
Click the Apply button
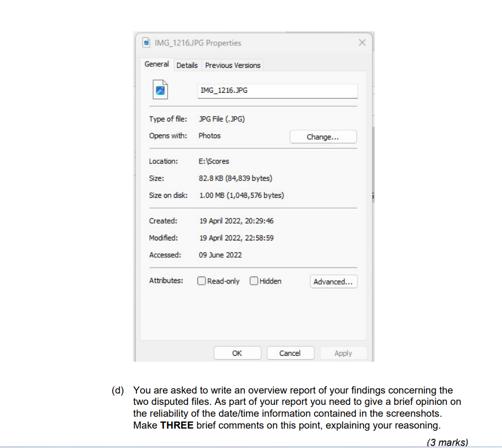[x=343, y=353]
